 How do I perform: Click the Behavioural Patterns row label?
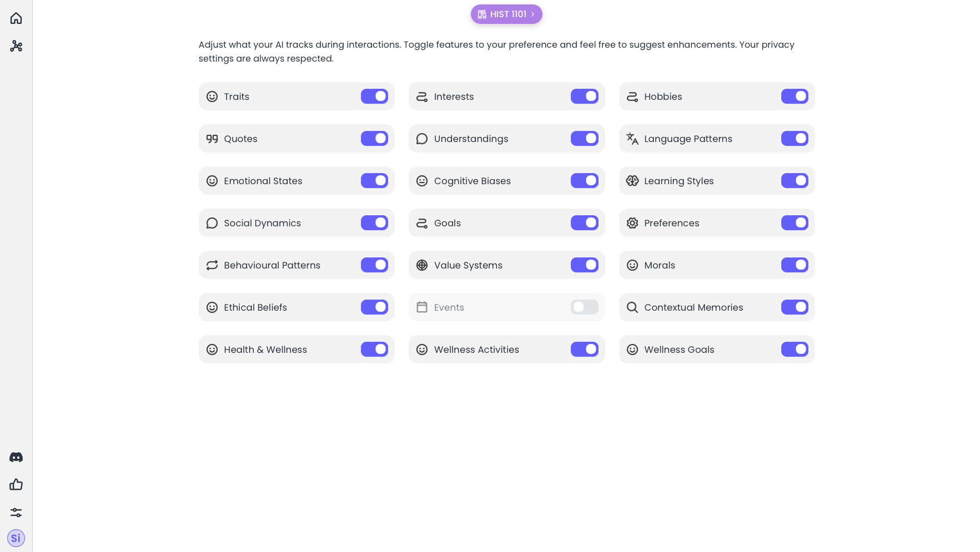(x=272, y=265)
